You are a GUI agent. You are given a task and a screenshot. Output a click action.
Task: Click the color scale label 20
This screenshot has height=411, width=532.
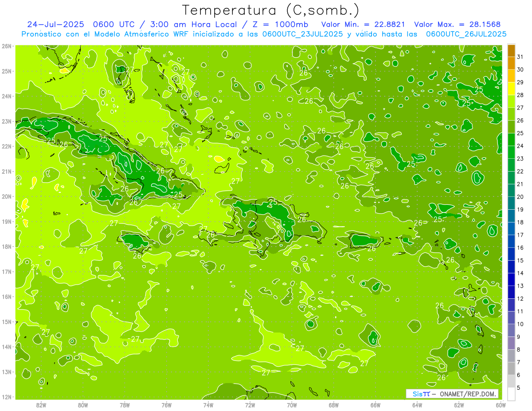[x=520, y=197]
